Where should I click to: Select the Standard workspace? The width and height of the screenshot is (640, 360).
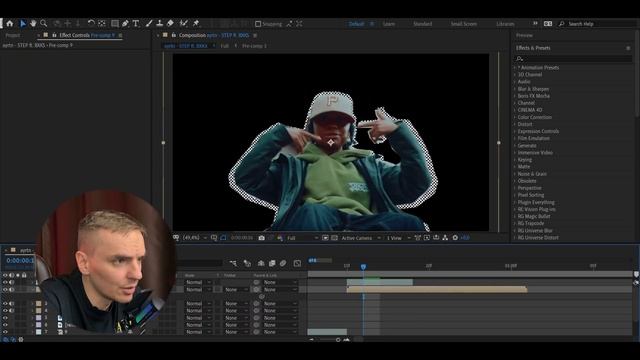point(422,24)
